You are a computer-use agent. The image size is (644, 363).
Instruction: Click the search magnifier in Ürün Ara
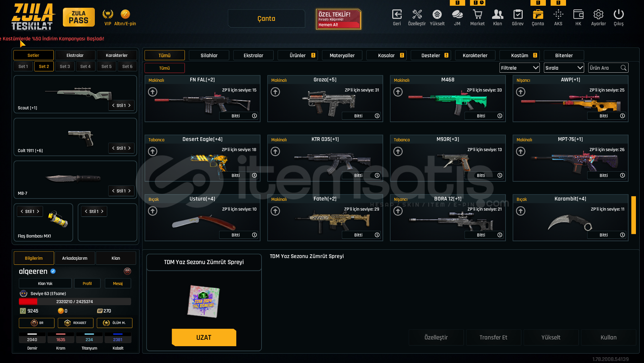[x=623, y=68]
